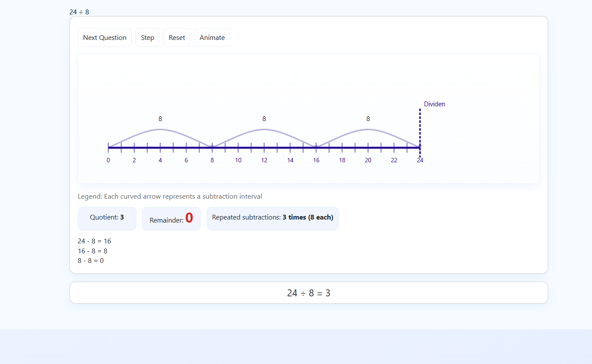Click the 0 label on number line
The height and width of the screenshot is (364, 592).
[x=108, y=160]
